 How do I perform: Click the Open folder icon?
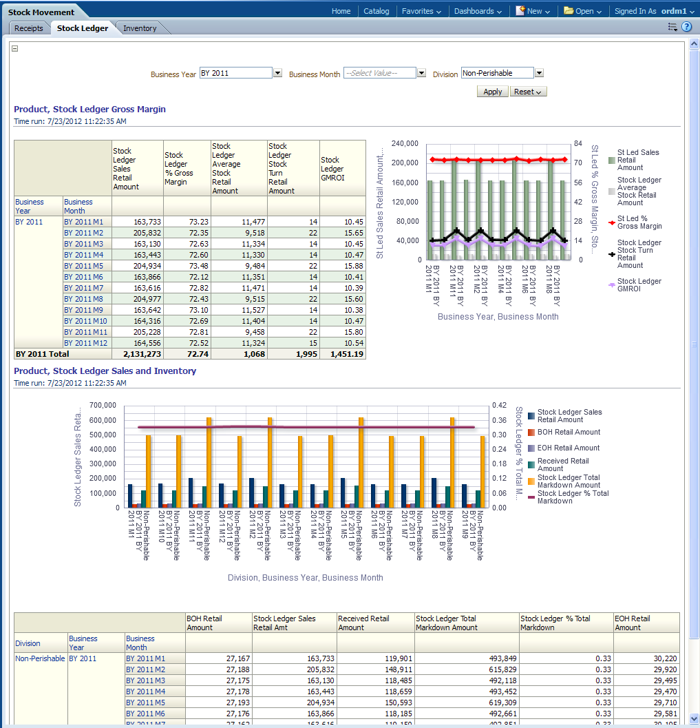[x=569, y=11]
